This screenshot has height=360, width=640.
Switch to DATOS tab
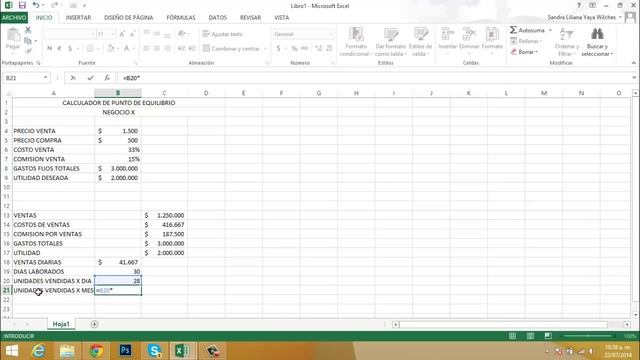[x=218, y=18]
